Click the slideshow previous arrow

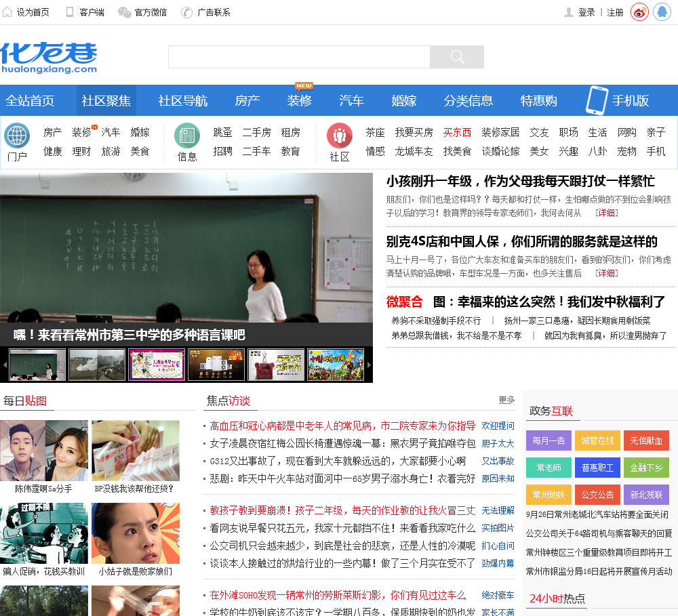click(x=5, y=365)
